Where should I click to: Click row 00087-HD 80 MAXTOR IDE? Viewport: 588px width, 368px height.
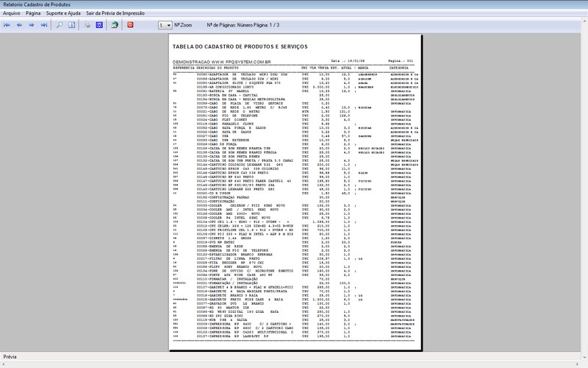[x=295, y=308]
